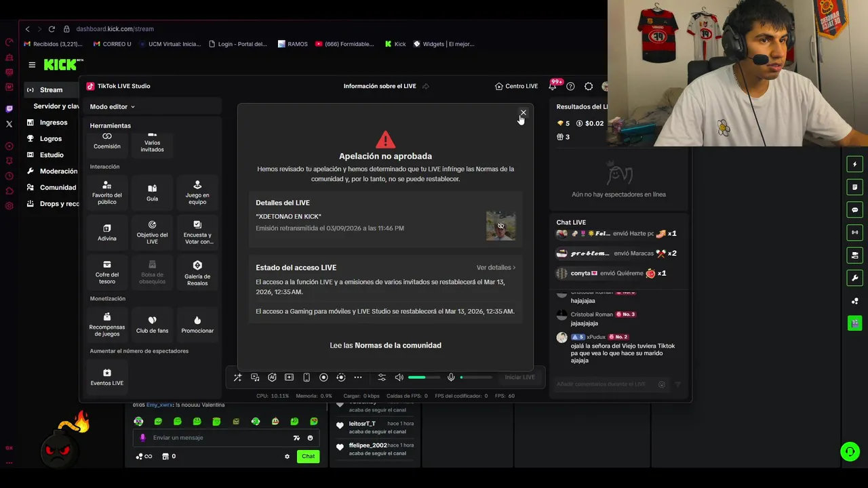
Task: Click the XDETONAO EN KICK live thumbnail
Action: click(500, 226)
